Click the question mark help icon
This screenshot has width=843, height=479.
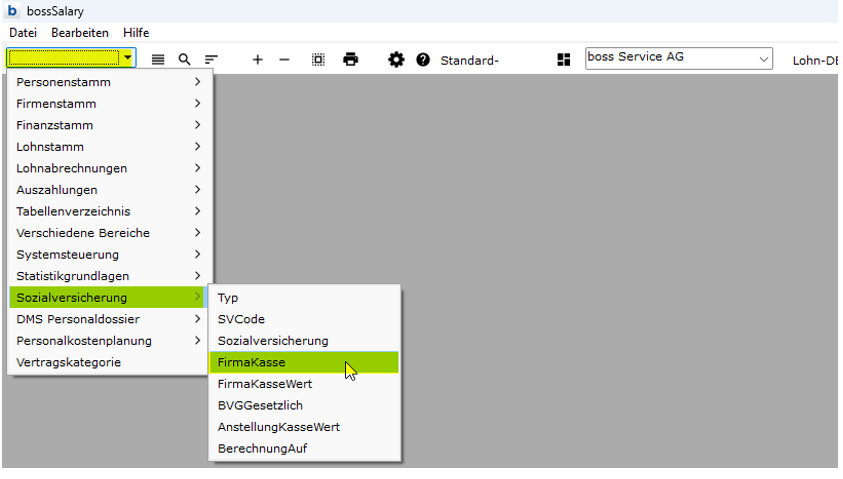click(423, 60)
